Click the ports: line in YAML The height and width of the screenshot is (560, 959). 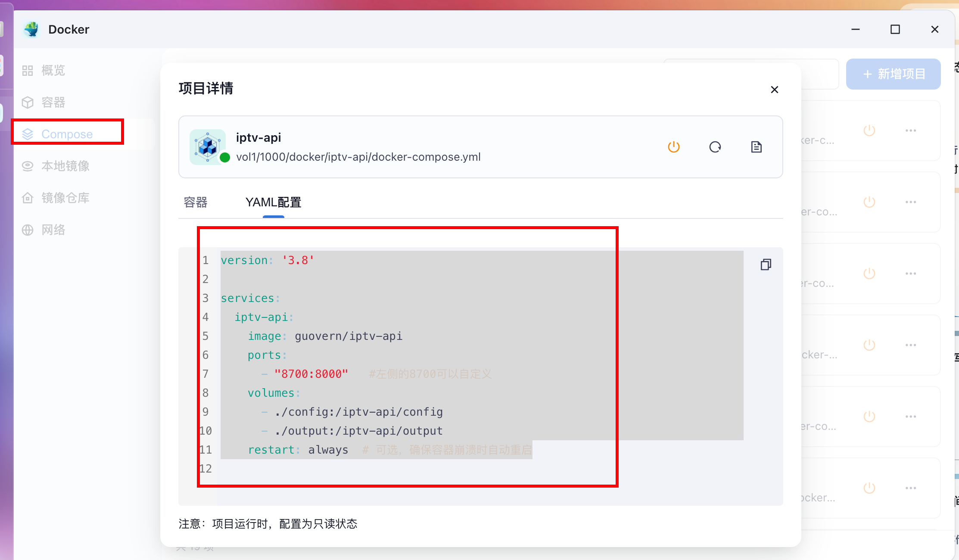click(x=267, y=355)
